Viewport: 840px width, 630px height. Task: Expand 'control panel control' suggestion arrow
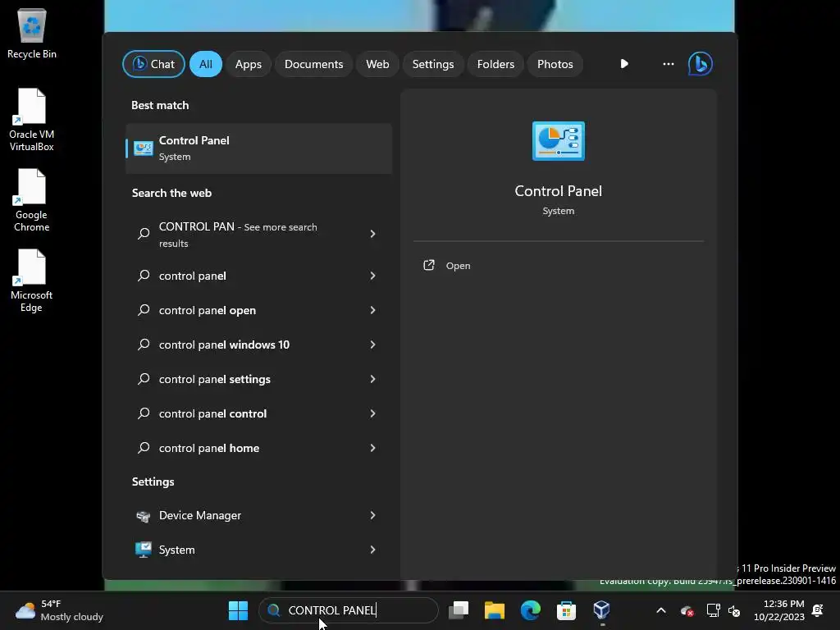point(373,413)
